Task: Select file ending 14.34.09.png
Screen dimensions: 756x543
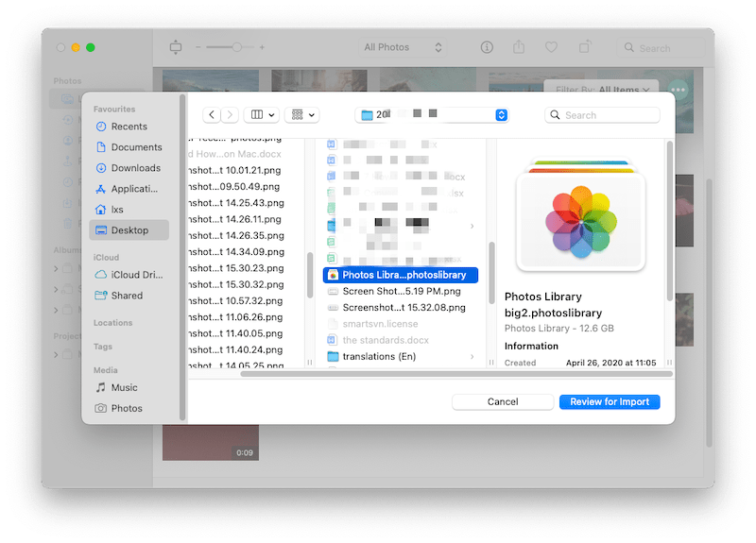Action: [x=236, y=252]
